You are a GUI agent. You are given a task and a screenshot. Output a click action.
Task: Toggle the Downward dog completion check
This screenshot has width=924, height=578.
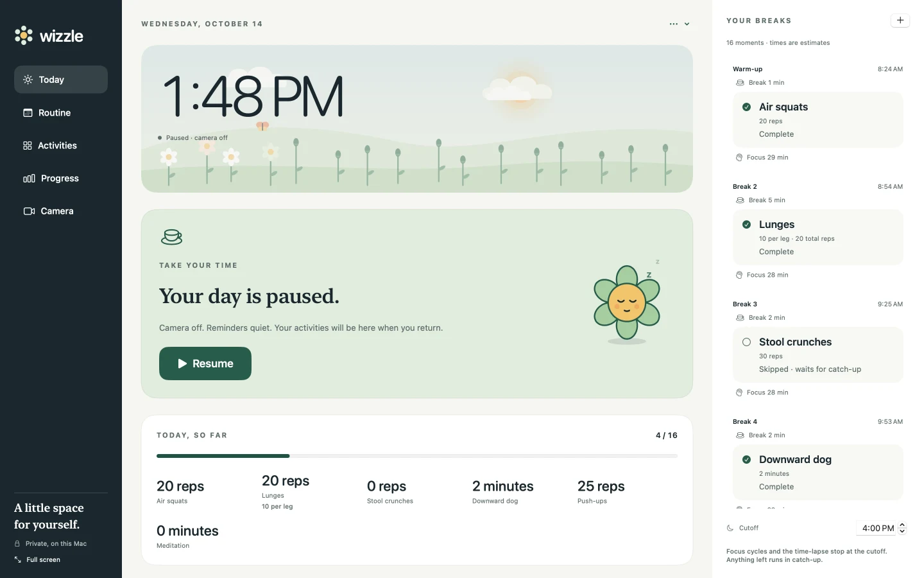746,460
